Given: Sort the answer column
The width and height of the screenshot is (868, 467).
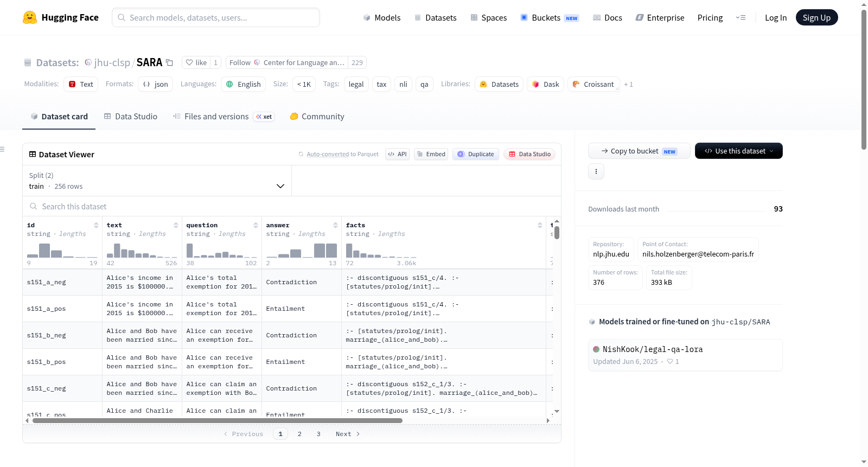Looking at the screenshot, I should [x=335, y=225].
